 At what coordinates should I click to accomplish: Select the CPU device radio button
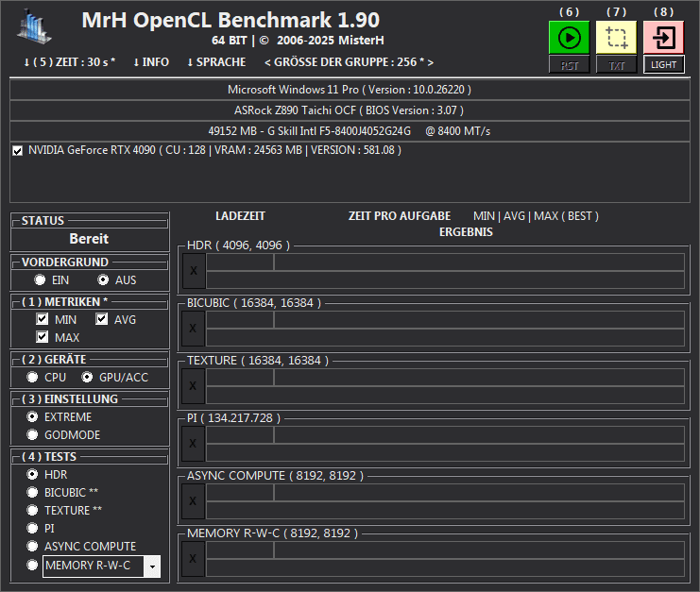[x=32, y=377]
